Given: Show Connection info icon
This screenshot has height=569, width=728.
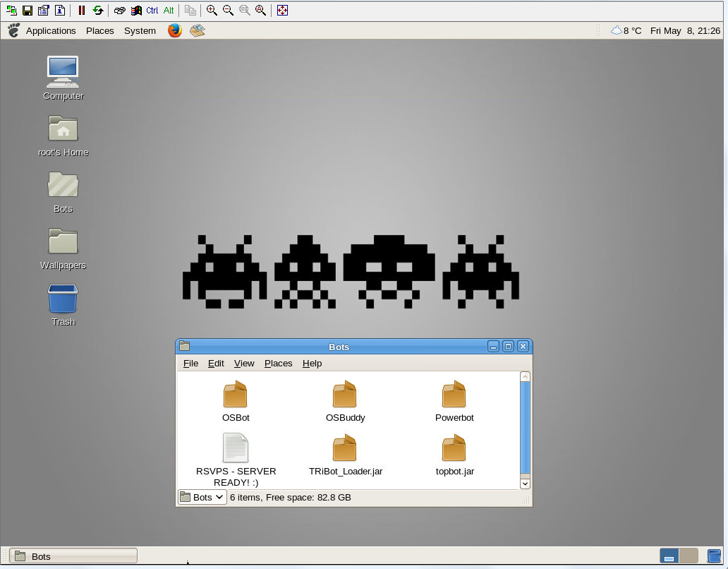Looking at the screenshot, I should [x=60, y=10].
